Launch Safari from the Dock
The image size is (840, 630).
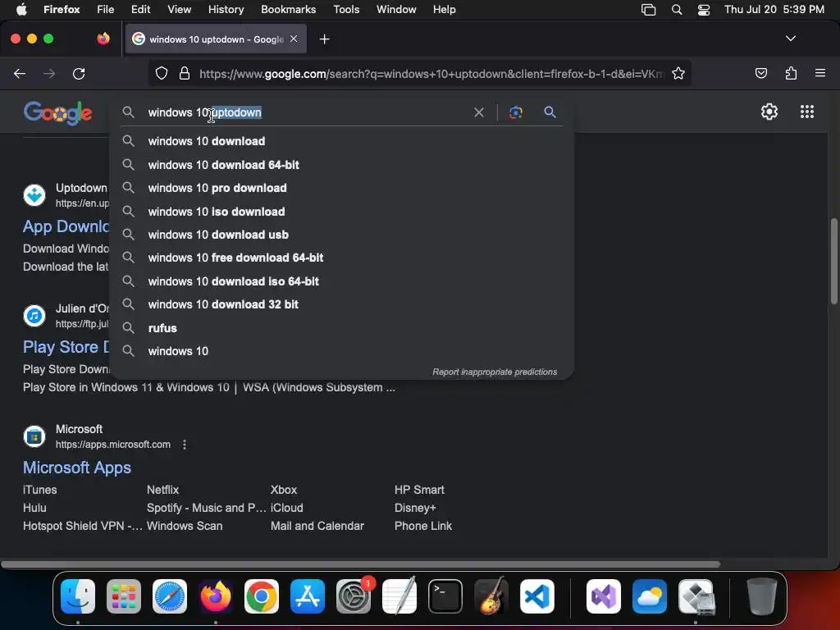click(170, 596)
